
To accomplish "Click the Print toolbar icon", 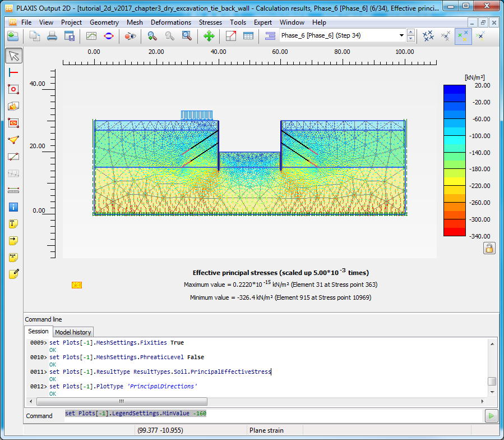I will (52, 36).
